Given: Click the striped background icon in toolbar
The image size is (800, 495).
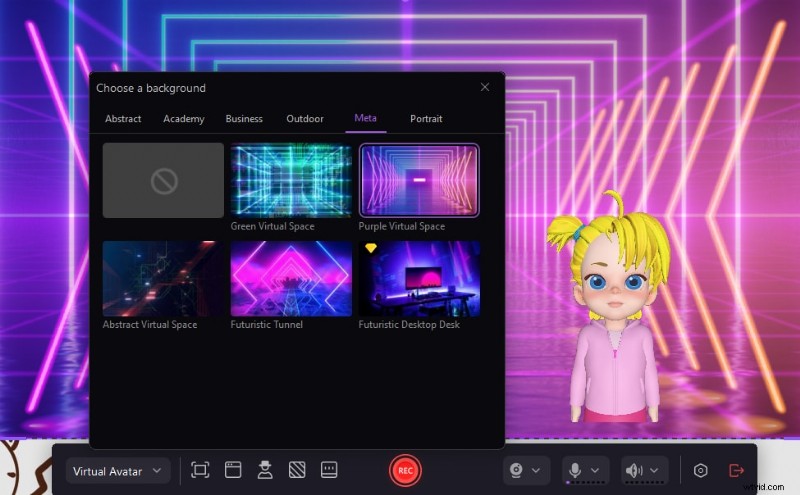Looking at the screenshot, I should pyautogui.click(x=297, y=470).
